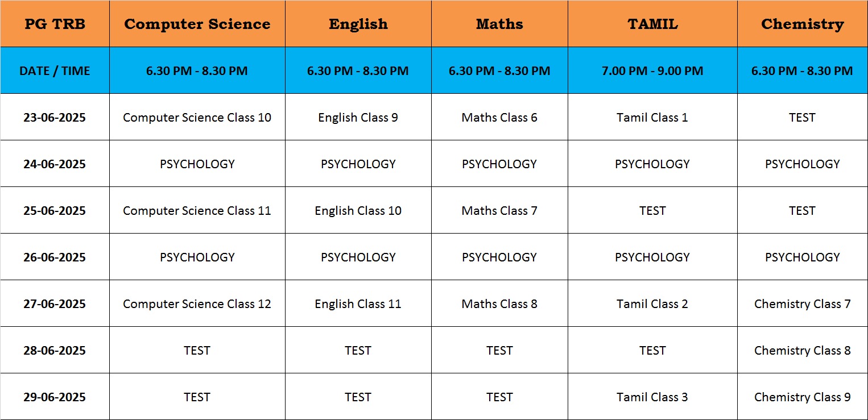
Task: Select the Tamil Class 1 cell
Action: coord(652,117)
